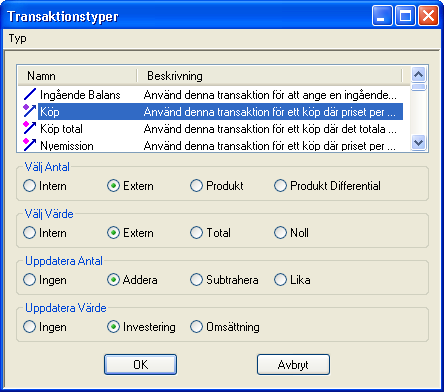Click the Ingående Balans row icon
Screen dimensions: 444x392
[30, 95]
